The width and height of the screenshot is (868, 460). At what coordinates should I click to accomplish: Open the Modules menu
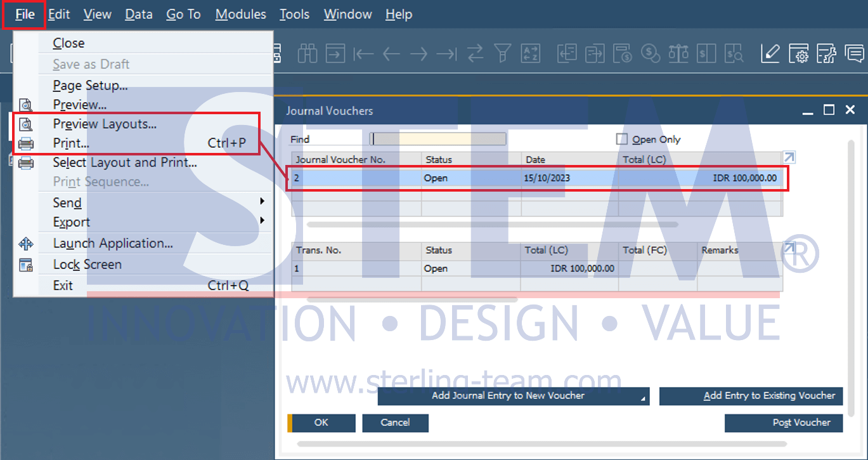pyautogui.click(x=240, y=14)
